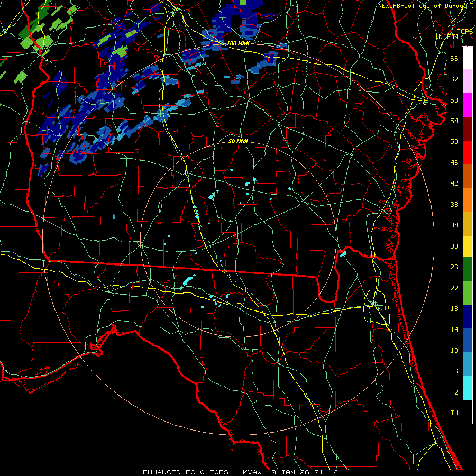Select the light pink legend swatch

point(467,81)
